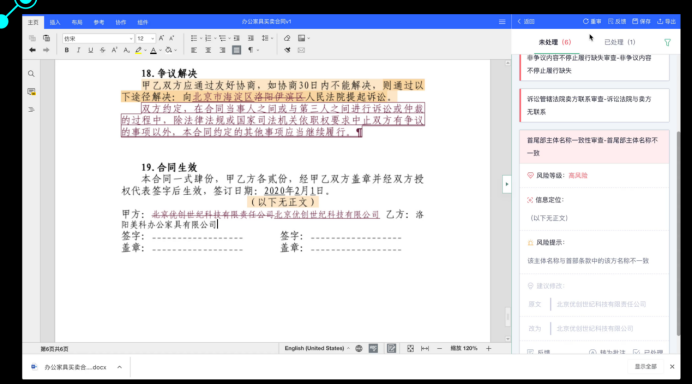Redo with the right arrow icon
The image size is (693, 384).
46,50
